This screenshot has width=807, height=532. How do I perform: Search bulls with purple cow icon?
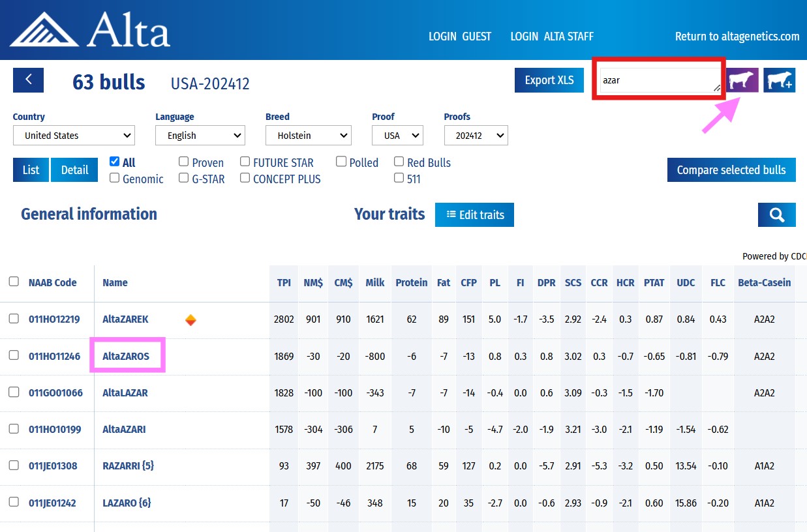tap(743, 80)
